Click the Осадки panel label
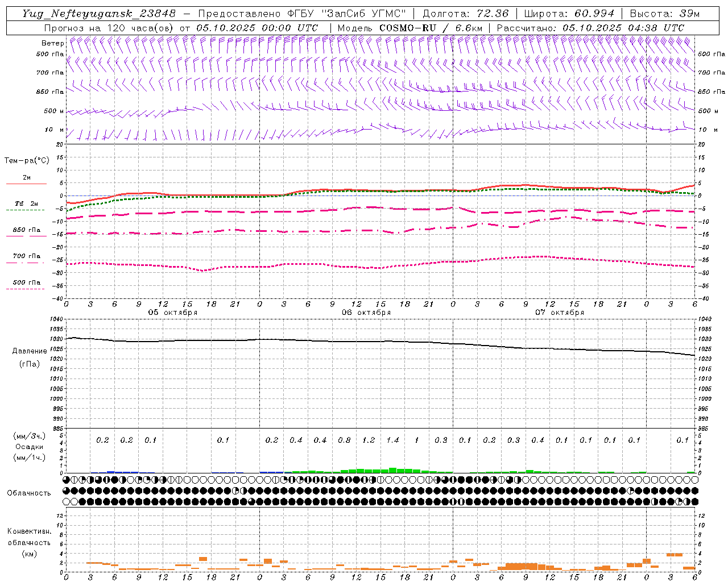Viewport: 728px width, 582px height. pos(30,447)
